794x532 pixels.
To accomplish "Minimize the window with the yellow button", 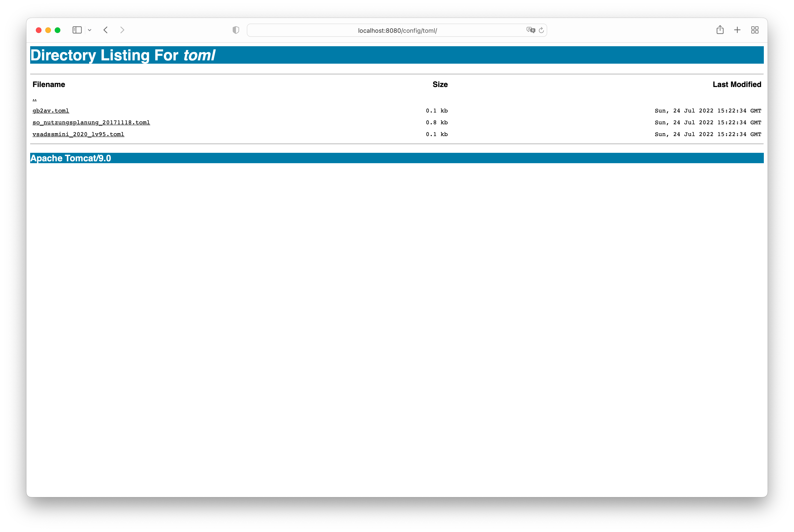I will click(48, 30).
